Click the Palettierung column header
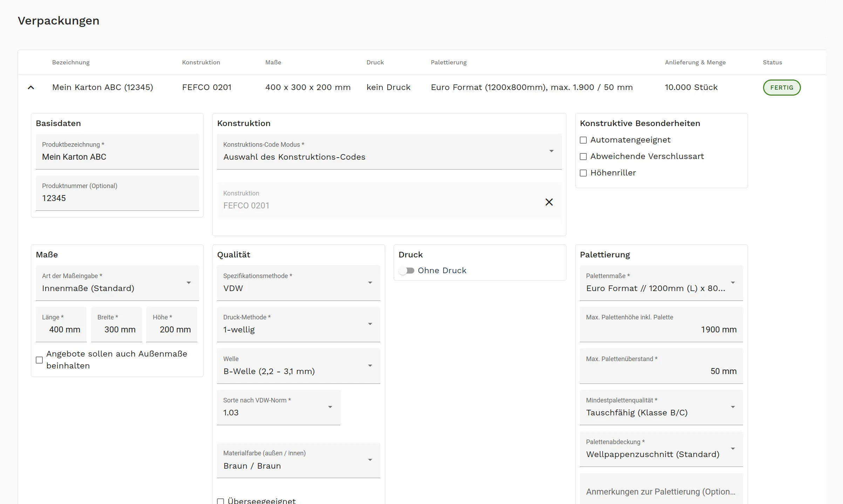Viewport: 843px width, 504px height. click(448, 62)
